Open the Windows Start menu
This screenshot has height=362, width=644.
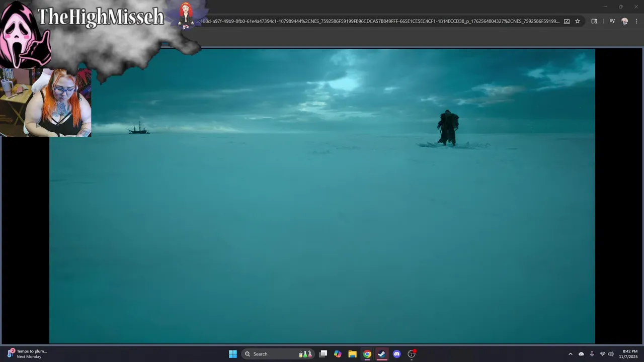(x=233, y=354)
